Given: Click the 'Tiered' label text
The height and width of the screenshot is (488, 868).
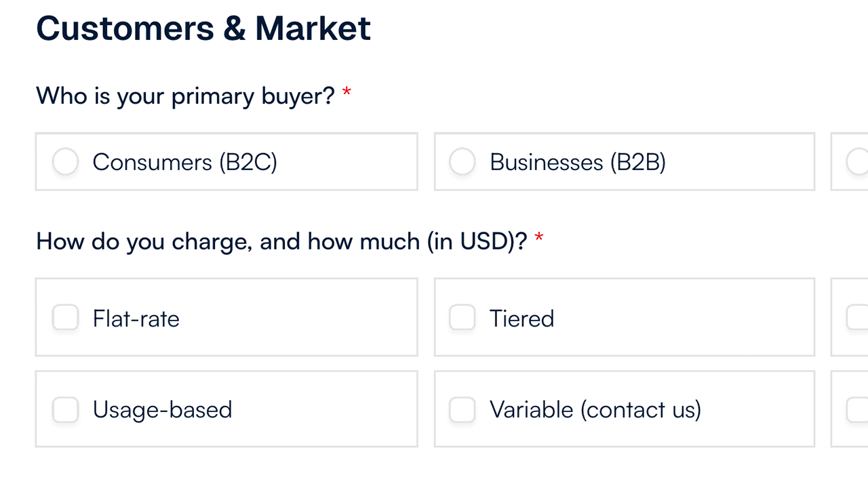Looking at the screenshot, I should tap(521, 319).
